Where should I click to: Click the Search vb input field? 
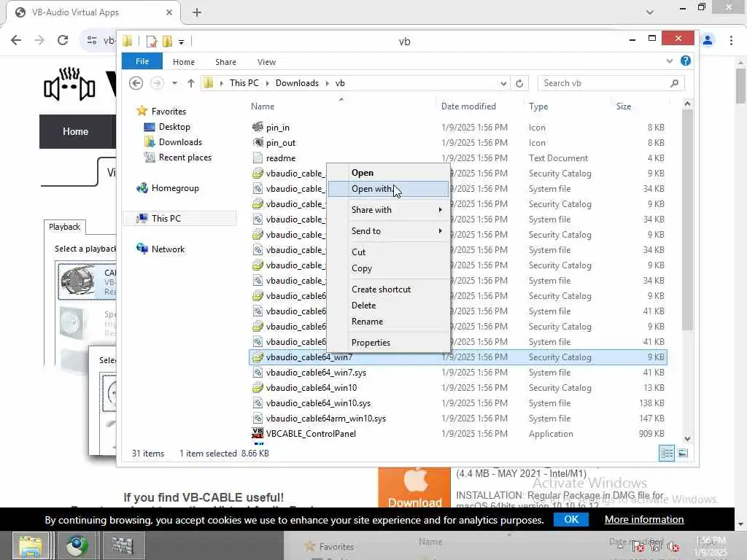click(x=611, y=83)
